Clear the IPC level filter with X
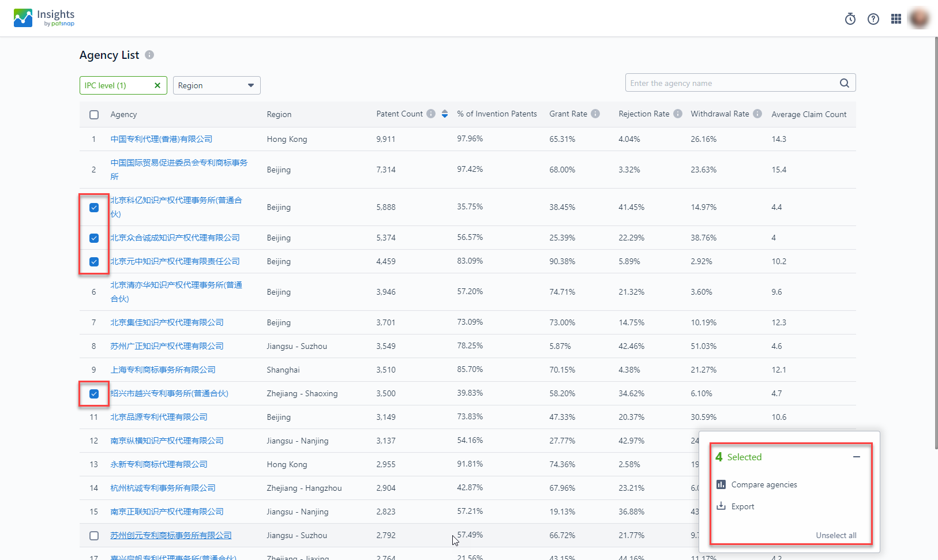The height and width of the screenshot is (560, 938). [x=157, y=85]
